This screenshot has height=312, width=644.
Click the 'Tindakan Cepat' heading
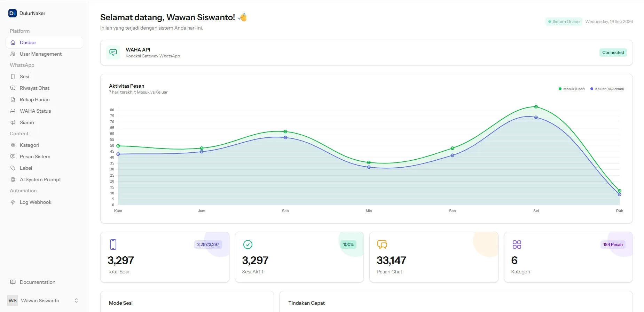pyautogui.click(x=306, y=303)
